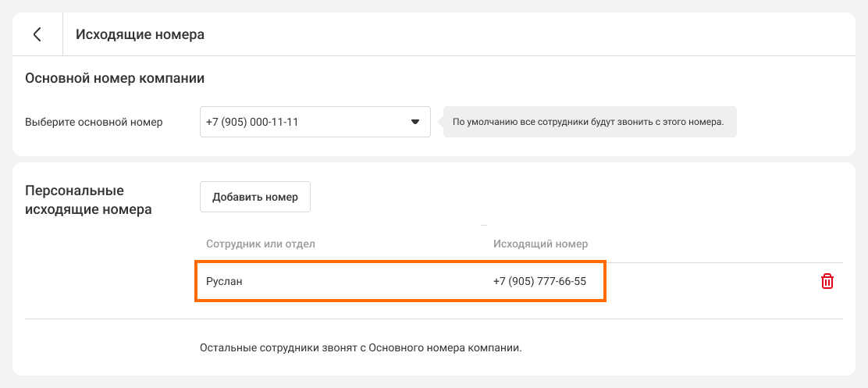Click outgoing number +7 (905) 777-66-55
Viewport: 868px width, 388px height.
[x=539, y=282]
